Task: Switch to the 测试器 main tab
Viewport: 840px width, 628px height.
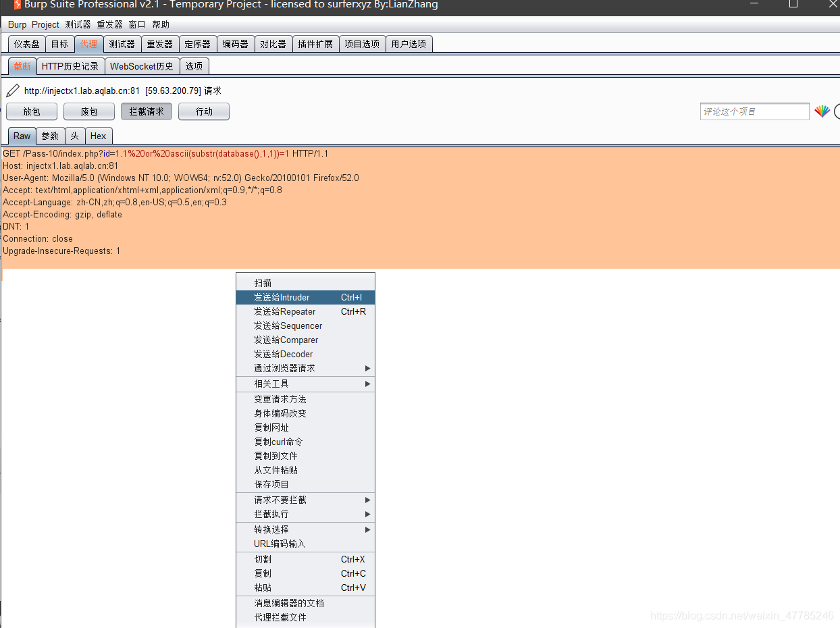Action: 122,44
